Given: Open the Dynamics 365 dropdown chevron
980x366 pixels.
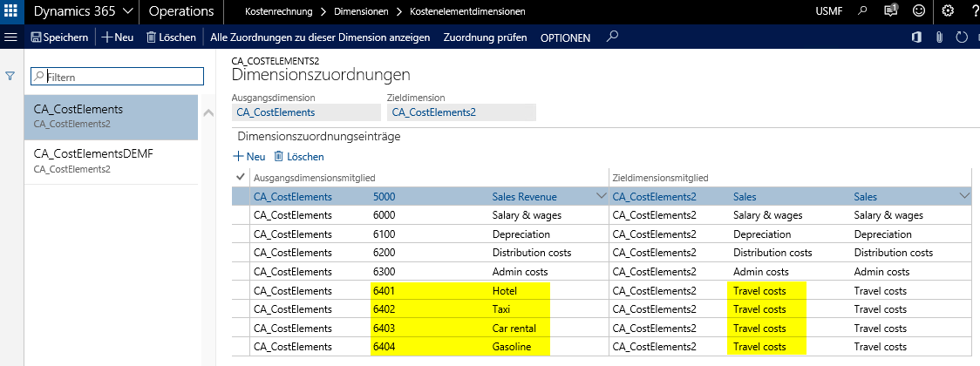Looking at the screenshot, I should tap(127, 11).
